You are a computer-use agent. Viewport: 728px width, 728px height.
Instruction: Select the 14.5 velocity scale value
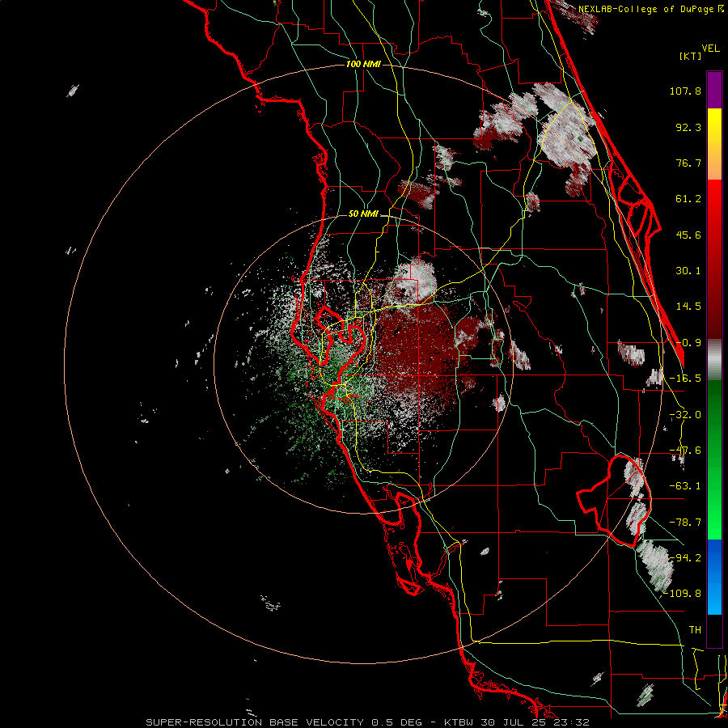pos(688,307)
